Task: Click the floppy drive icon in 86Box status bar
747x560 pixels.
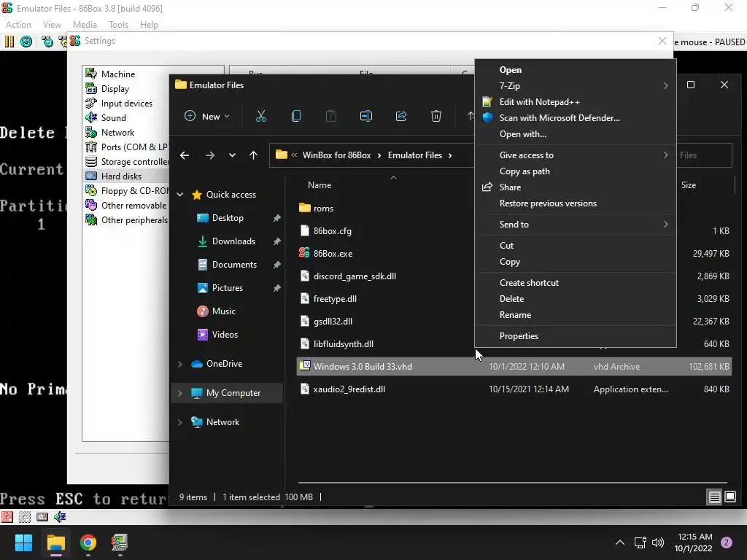Action: pyautogui.click(x=7, y=517)
